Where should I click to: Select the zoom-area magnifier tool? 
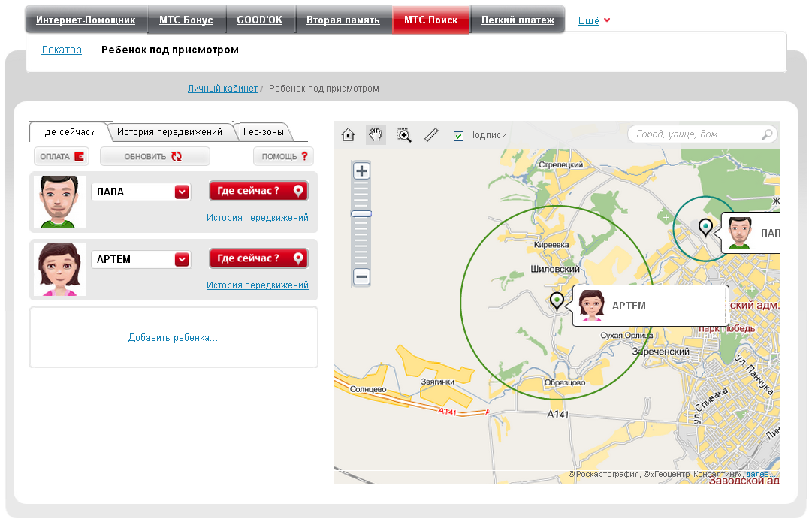pos(404,135)
